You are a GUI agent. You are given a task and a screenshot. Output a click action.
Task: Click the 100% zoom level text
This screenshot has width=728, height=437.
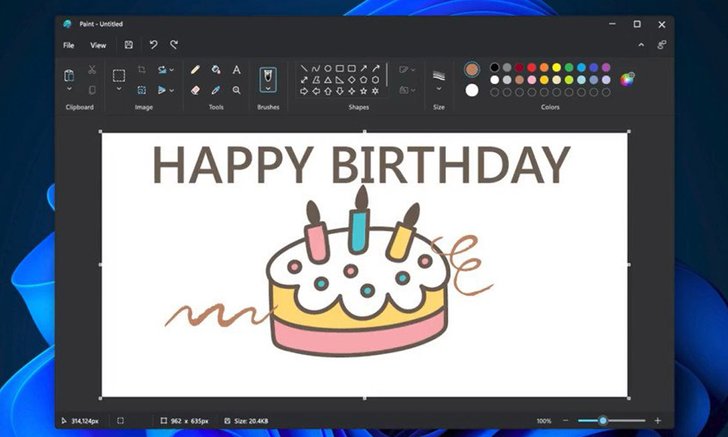pos(544,421)
